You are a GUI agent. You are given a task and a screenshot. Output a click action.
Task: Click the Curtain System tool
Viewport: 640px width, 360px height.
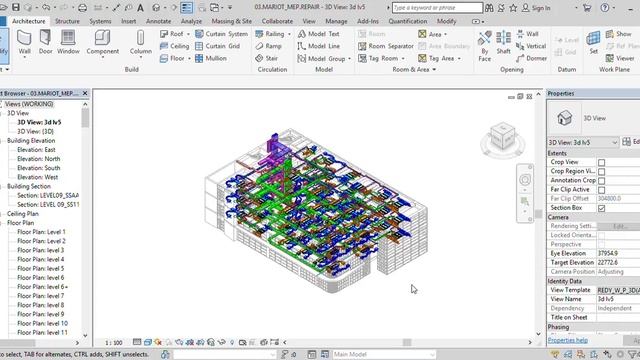pyautogui.click(x=221, y=34)
